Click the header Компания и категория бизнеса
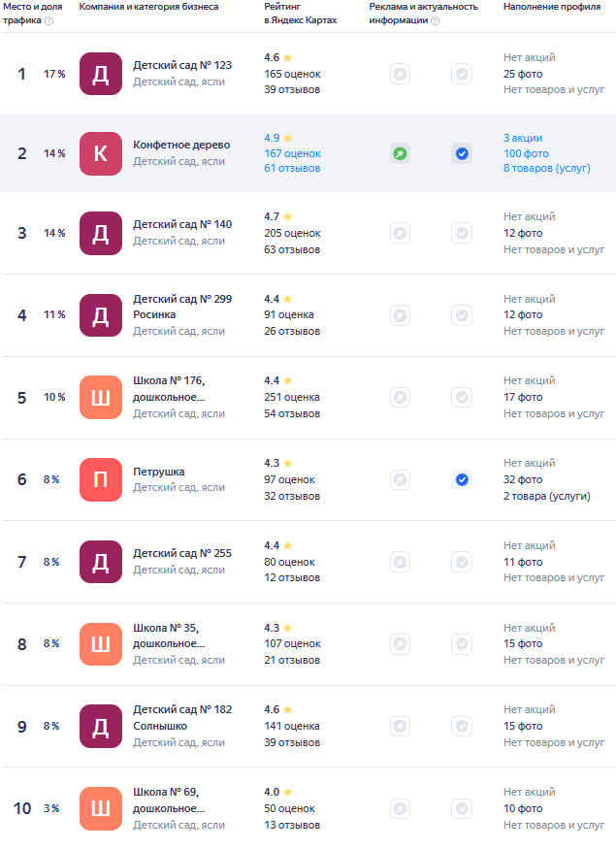The height and width of the screenshot is (849, 616). (148, 7)
